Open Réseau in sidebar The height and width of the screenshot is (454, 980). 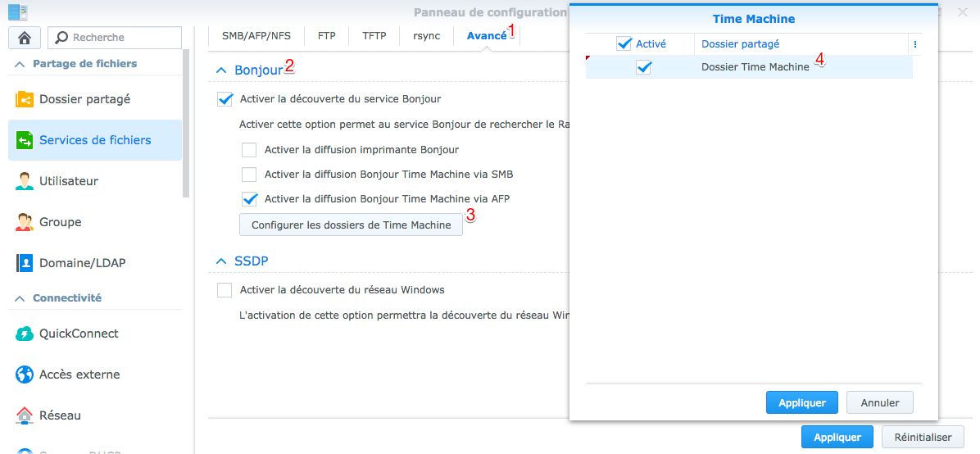point(95,415)
